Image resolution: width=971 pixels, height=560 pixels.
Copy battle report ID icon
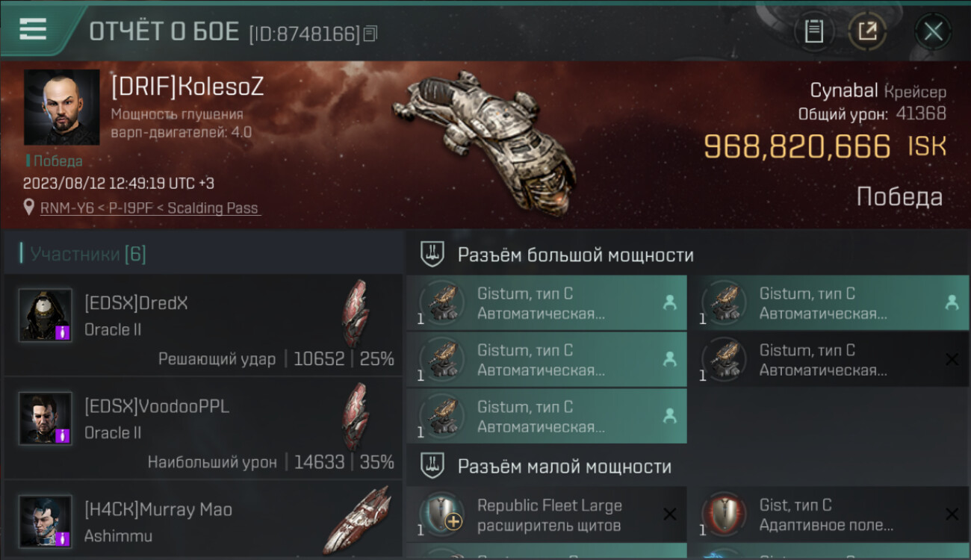tap(371, 33)
